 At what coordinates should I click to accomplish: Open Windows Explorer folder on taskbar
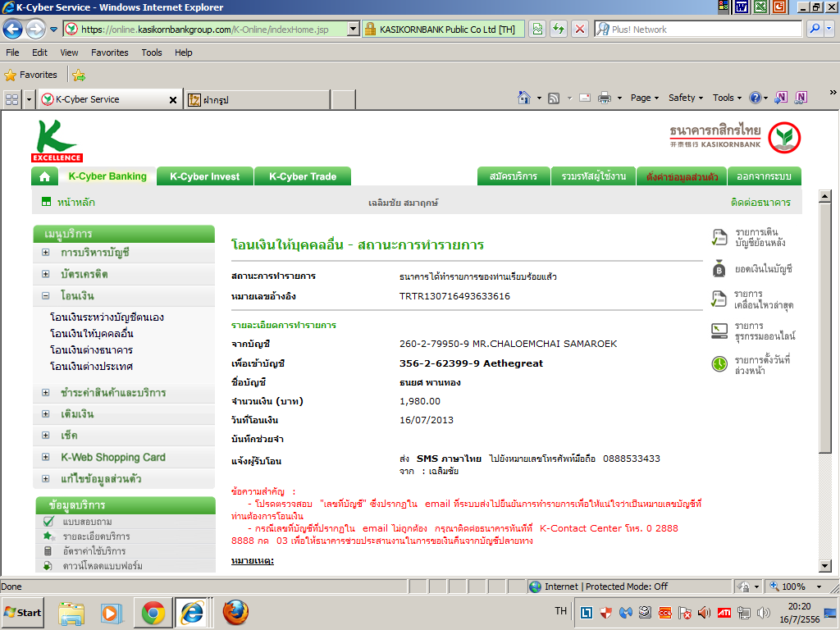point(71,613)
